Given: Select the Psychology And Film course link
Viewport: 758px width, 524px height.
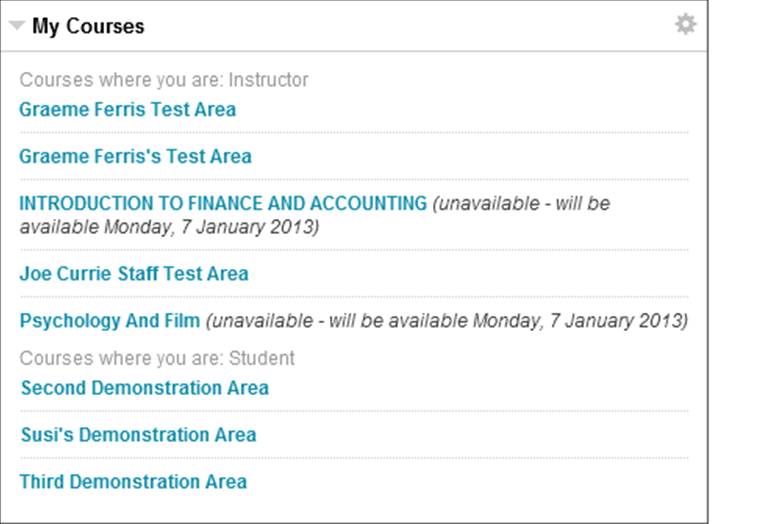Looking at the screenshot, I should tap(110, 320).
